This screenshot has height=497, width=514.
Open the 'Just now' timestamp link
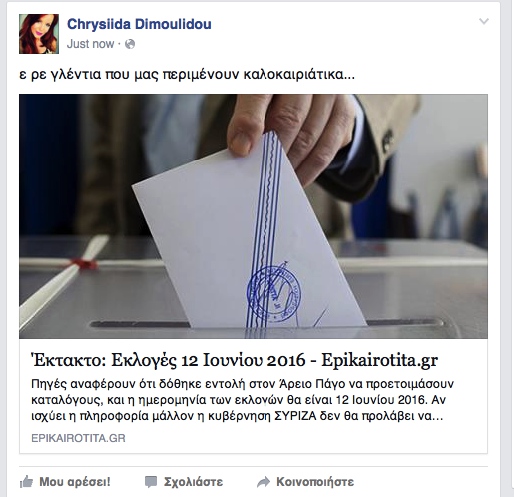[x=90, y=44]
